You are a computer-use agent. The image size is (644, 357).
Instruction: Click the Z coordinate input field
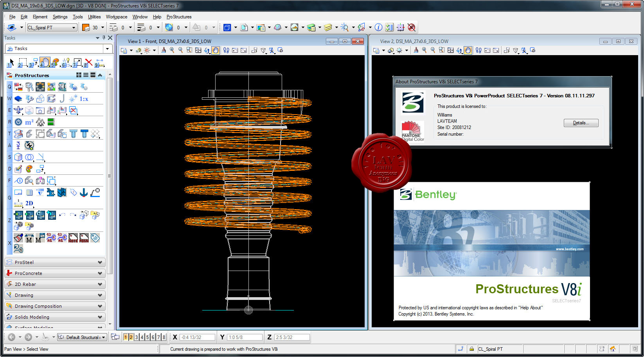pos(292,337)
